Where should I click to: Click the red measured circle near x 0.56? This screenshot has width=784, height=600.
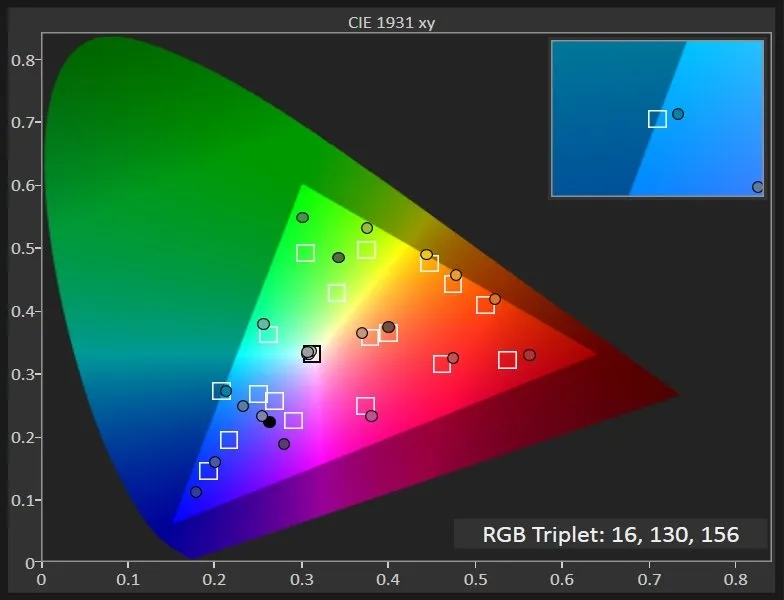coord(530,355)
